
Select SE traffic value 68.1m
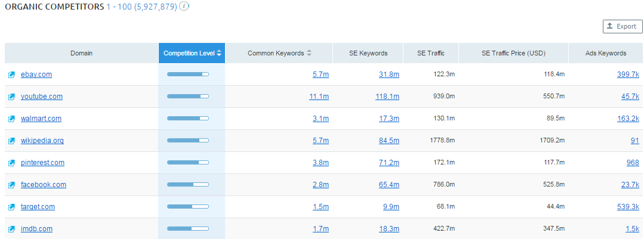(x=446, y=207)
